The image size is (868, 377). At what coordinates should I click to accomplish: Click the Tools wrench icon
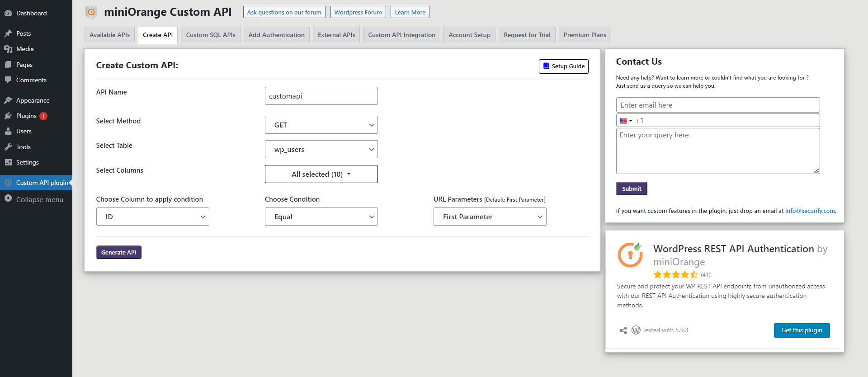[8, 147]
